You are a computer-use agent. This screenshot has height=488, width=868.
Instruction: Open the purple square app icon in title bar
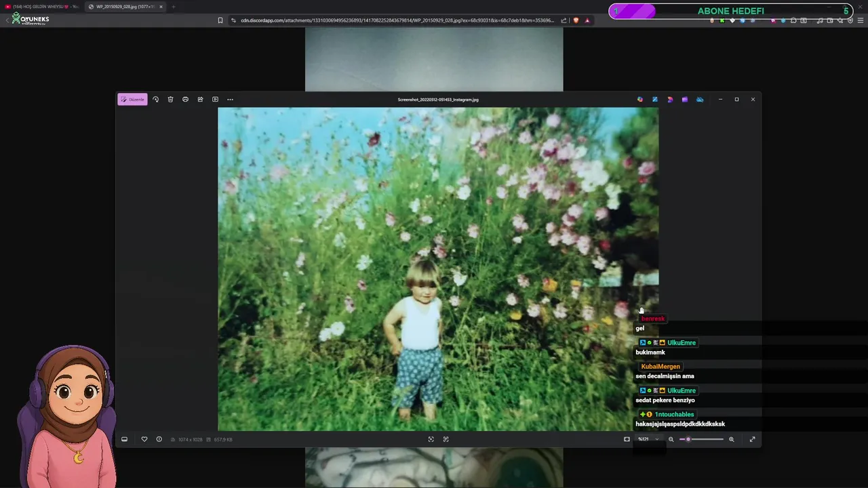[x=685, y=100]
